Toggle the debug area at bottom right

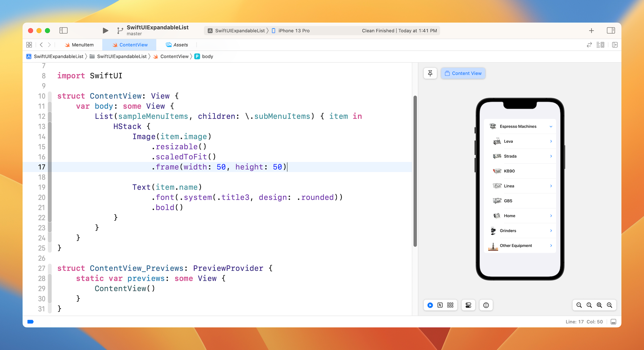613,322
